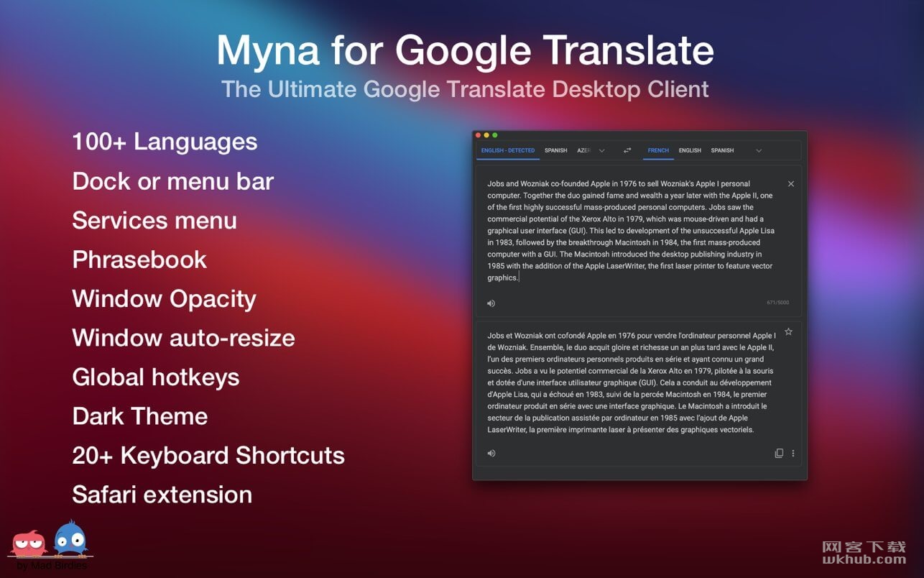This screenshot has width=924, height=578.
Task: Select the truncated AZER source language tab
Action: click(x=583, y=150)
